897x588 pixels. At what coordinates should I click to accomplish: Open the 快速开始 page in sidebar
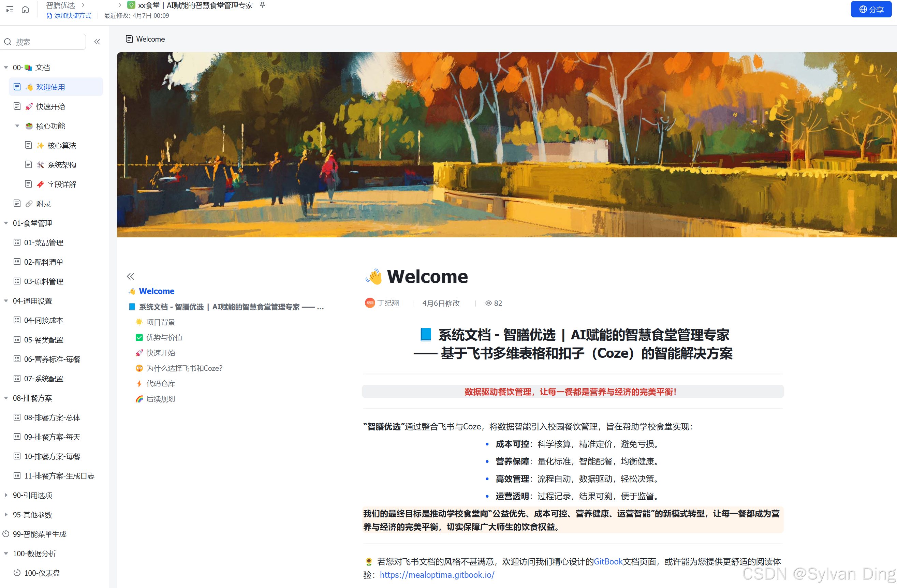point(50,107)
